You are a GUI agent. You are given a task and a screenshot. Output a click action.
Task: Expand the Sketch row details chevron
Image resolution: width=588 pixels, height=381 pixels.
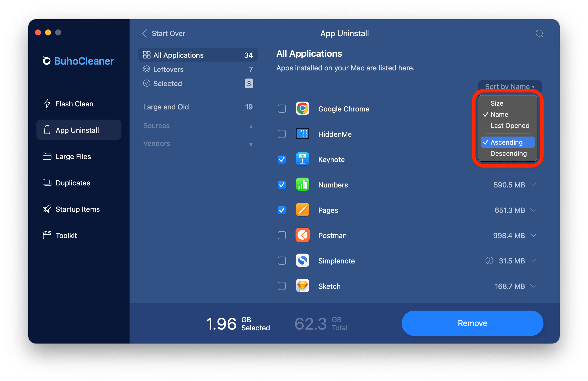point(533,286)
